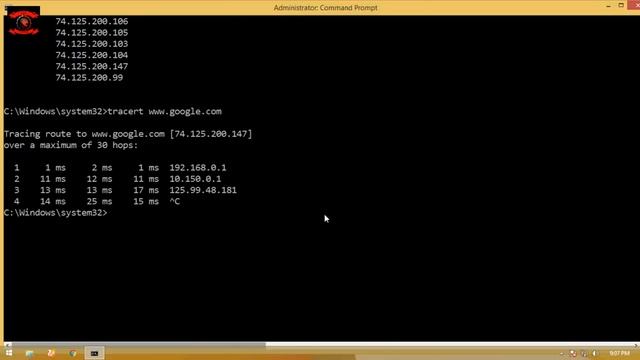Click the final C:\Windows\system32> prompt
This screenshot has width=640, height=360.
click(56, 213)
